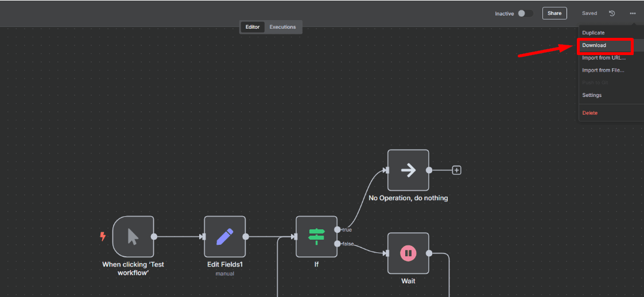Click the red lightning trigger icon
Image resolution: width=644 pixels, height=297 pixels.
[103, 236]
